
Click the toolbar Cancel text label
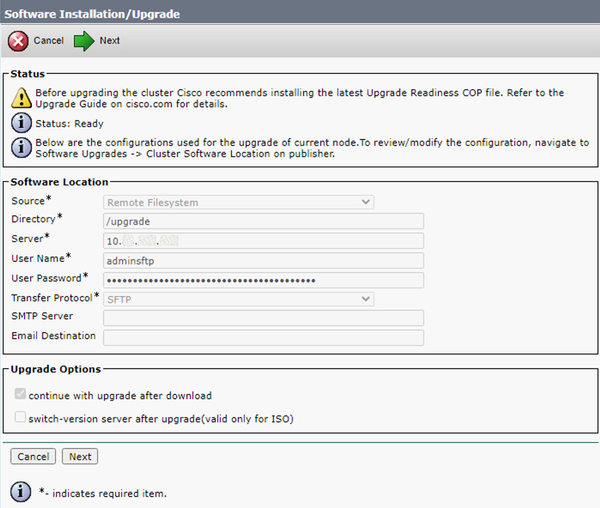pos(49,41)
